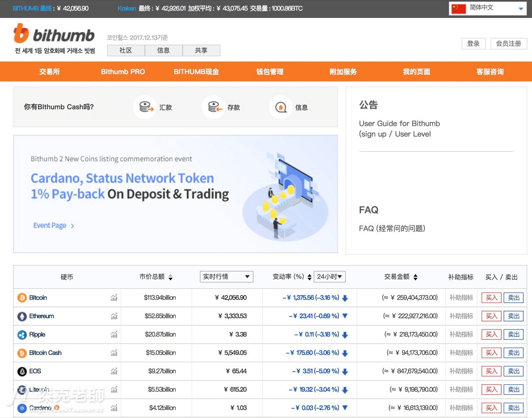Click the Ethereum coin icon
The height and width of the screenshot is (418, 532).
(x=22, y=316)
